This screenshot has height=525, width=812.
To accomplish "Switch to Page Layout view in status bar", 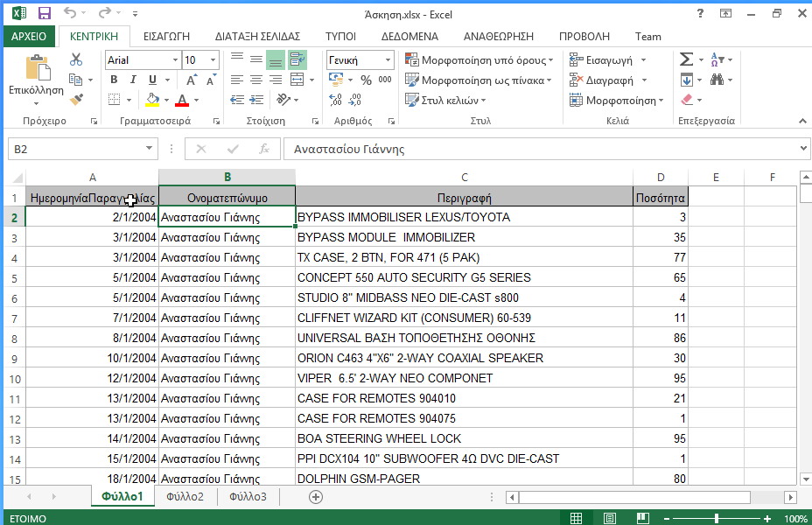I will [610, 518].
